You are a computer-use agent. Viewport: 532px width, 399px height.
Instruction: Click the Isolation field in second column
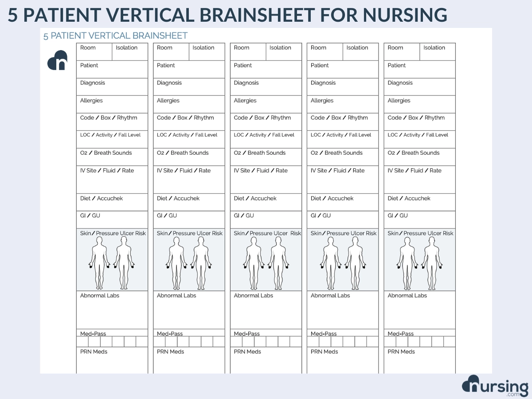click(x=207, y=52)
